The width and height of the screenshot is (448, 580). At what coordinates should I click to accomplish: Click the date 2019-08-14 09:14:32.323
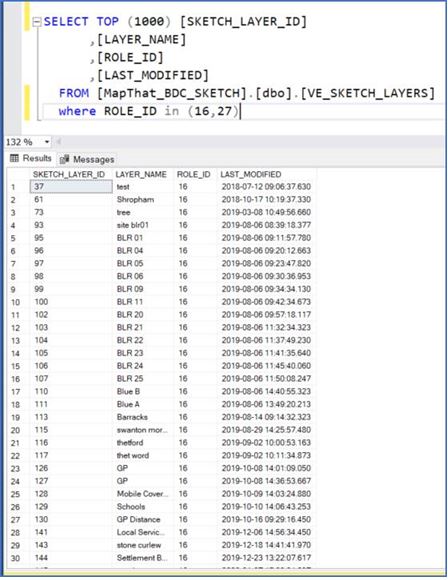click(x=266, y=417)
